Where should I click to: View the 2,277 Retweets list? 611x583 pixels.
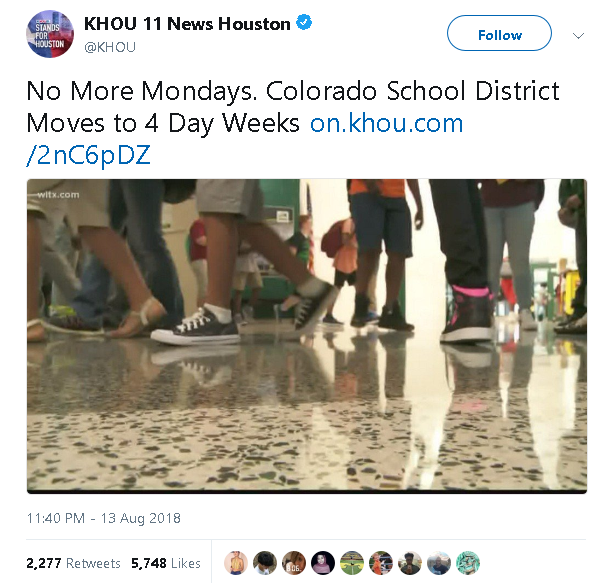pyautogui.click(x=73, y=563)
